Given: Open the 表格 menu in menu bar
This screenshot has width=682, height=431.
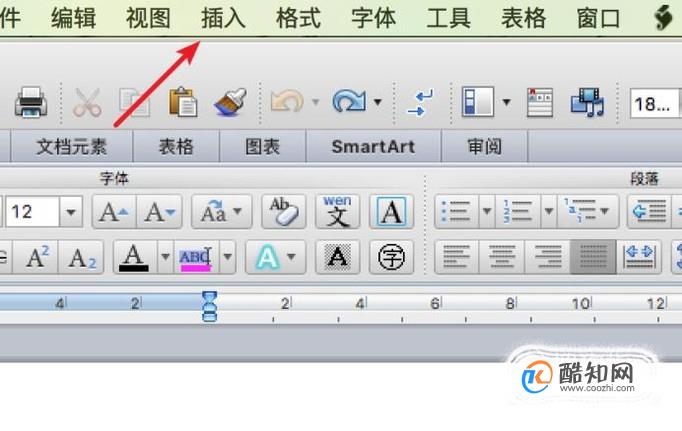Looking at the screenshot, I should [x=523, y=18].
